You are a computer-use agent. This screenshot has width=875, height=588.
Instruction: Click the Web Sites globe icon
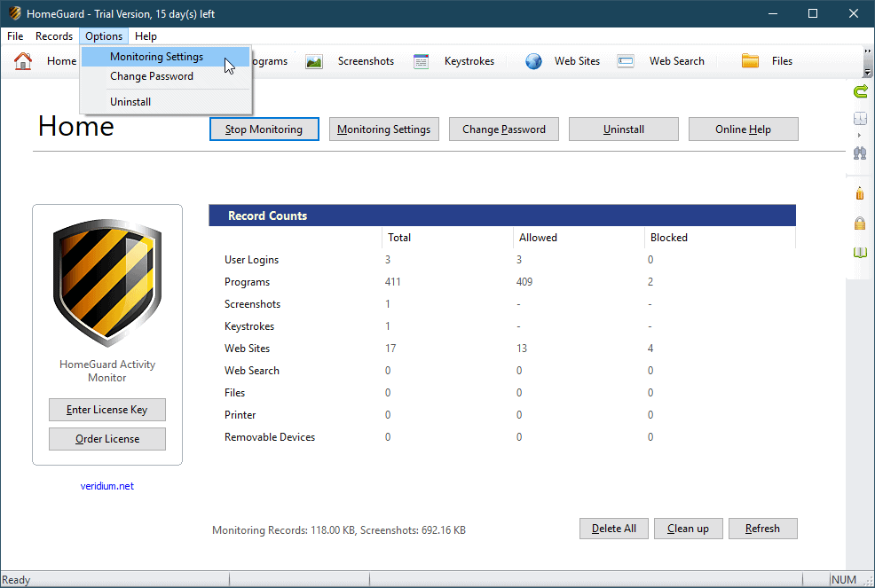tap(533, 61)
